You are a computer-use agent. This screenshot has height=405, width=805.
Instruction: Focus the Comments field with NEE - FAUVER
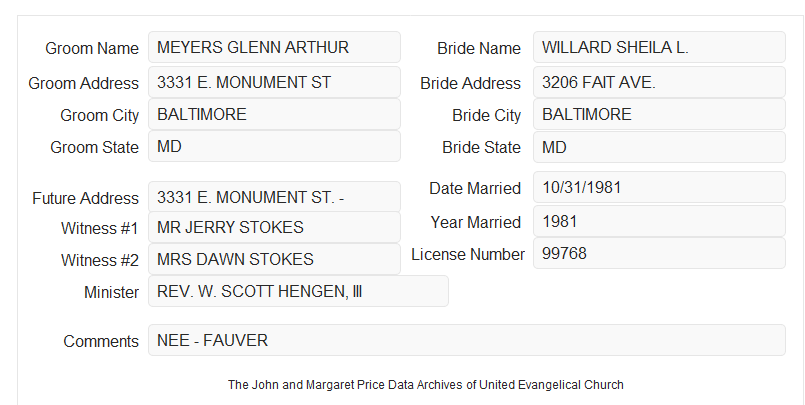[x=467, y=340]
